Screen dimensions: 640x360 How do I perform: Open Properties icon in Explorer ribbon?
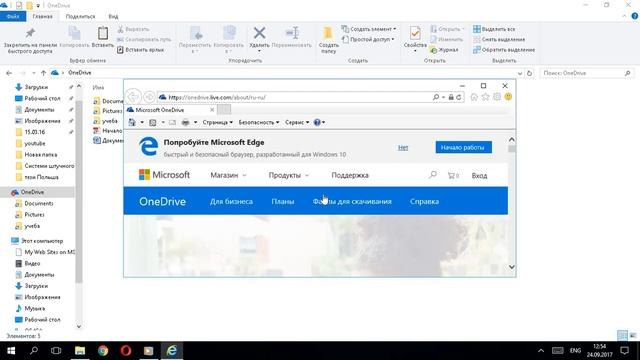pyautogui.click(x=415, y=33)
